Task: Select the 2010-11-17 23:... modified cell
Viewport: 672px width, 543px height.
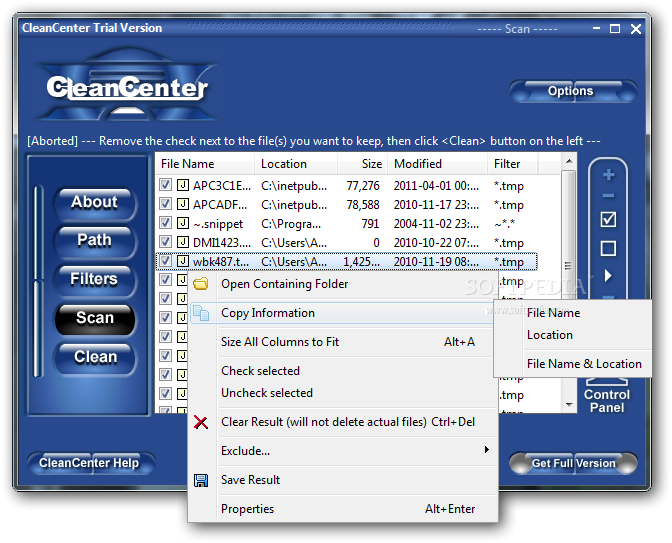Action: [x=436, y=205]
